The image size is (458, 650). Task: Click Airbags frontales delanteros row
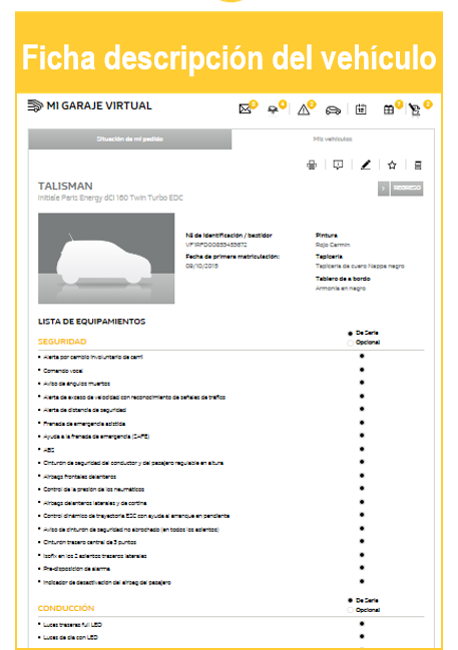click(x=231, y=477)
